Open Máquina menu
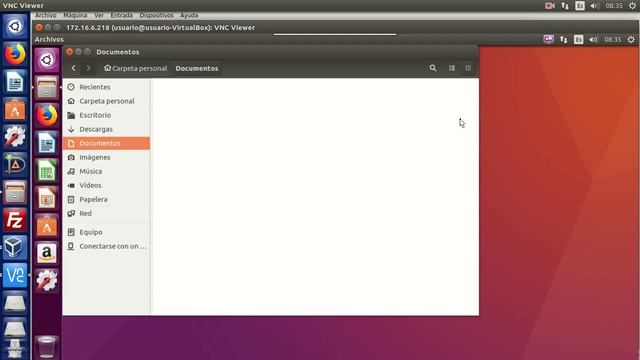Viewport: 640px width, 360px height. pos(75,15)
